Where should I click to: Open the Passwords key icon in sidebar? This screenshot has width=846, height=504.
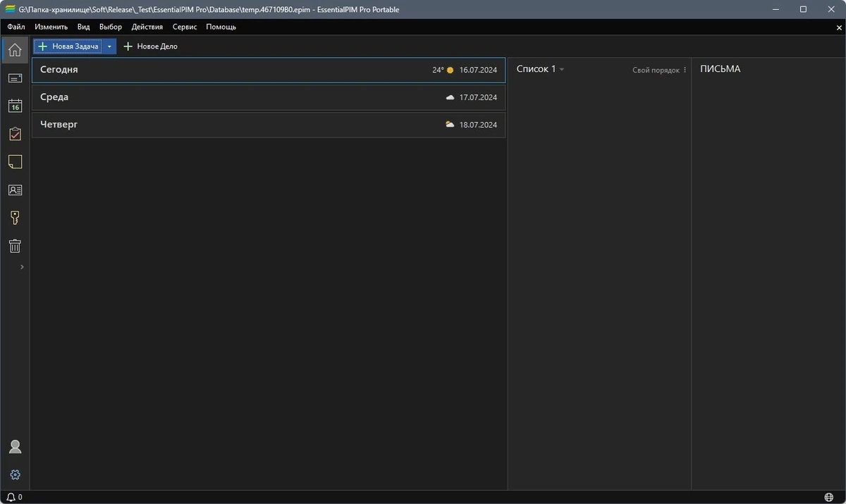[x=15, y=219]
